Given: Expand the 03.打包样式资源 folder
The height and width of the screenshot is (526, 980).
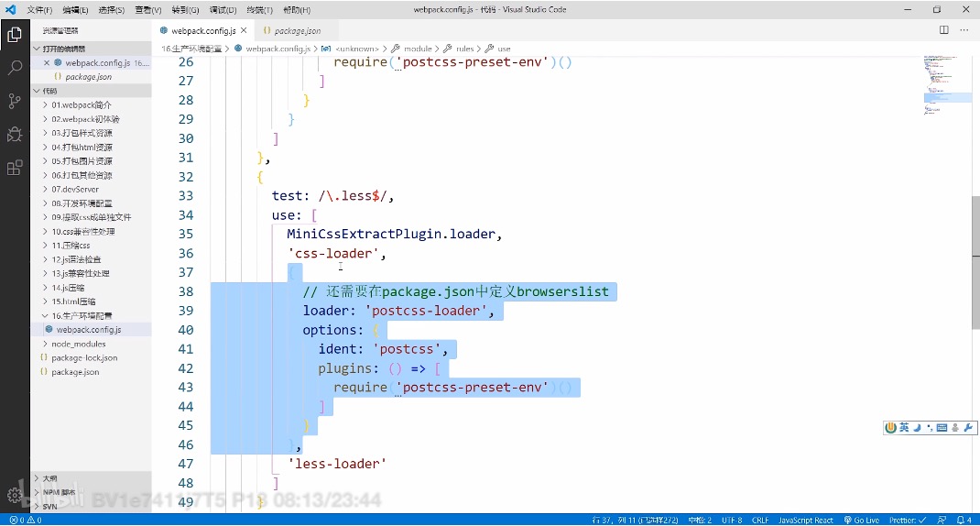Looking at the screenshot, I should point(92,133).
